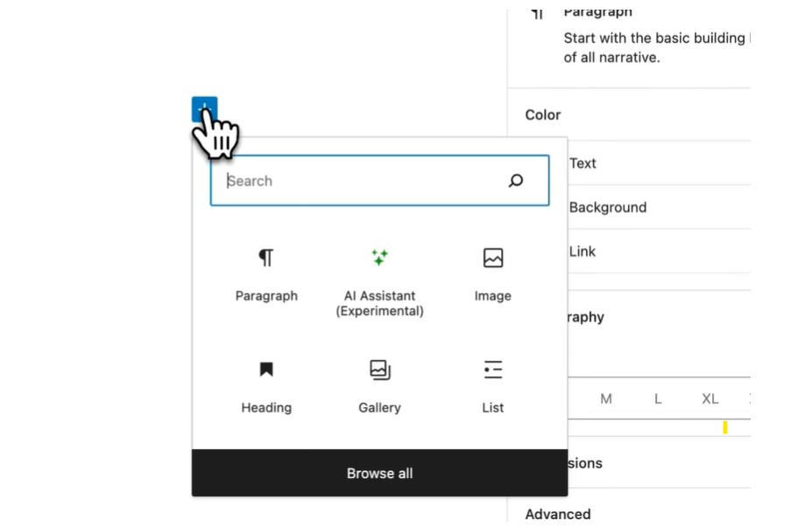Expand the Advanced settings panel
Screen dimensions: 812x528
click(x=558, y=514)
